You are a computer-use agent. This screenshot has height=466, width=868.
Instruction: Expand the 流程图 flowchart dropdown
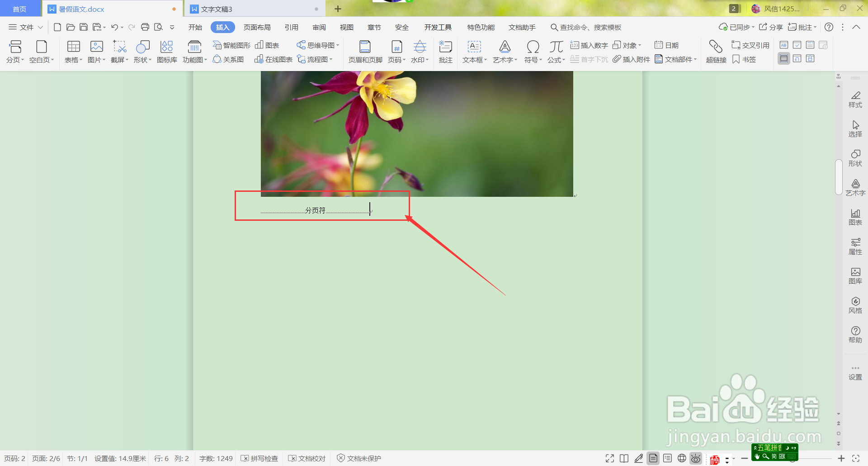[331, 59]
